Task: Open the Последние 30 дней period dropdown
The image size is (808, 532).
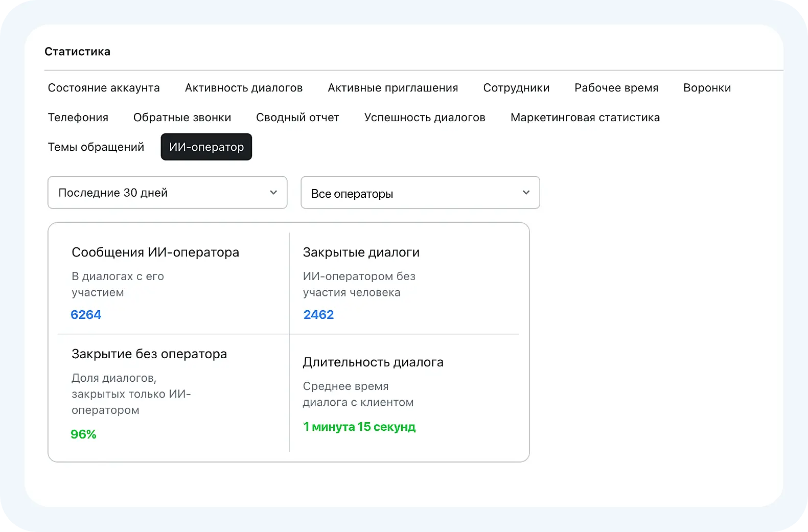Action: pos(168,193)
